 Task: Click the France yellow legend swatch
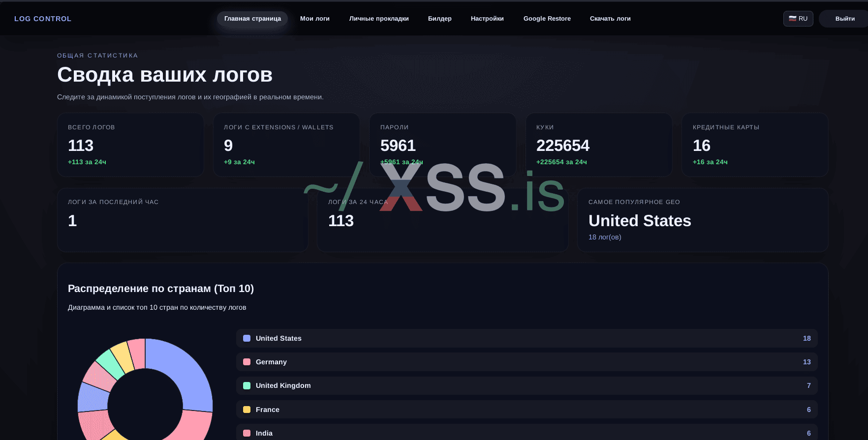[x=247, y=410]
